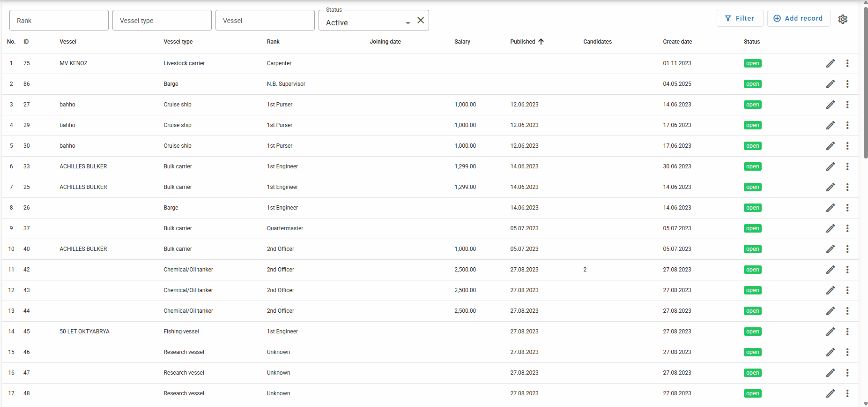
Task: Sort by the Salary column header
Action: (x=462, y=42)
